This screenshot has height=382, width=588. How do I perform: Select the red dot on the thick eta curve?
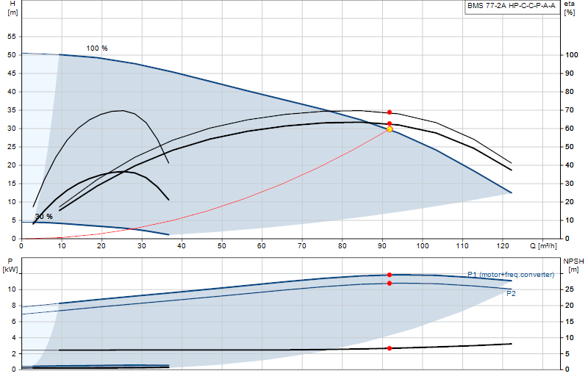[390, 123]
